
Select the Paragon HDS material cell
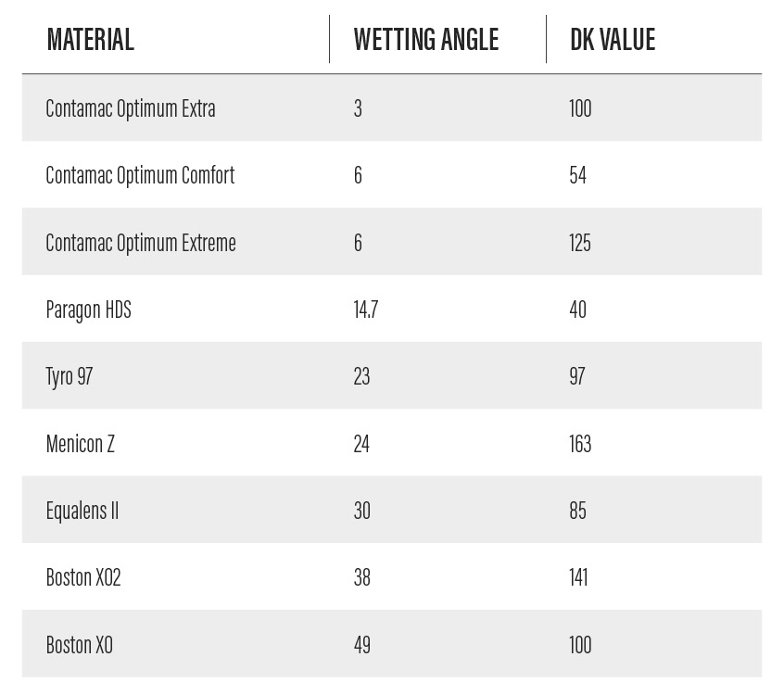point(88,310)
